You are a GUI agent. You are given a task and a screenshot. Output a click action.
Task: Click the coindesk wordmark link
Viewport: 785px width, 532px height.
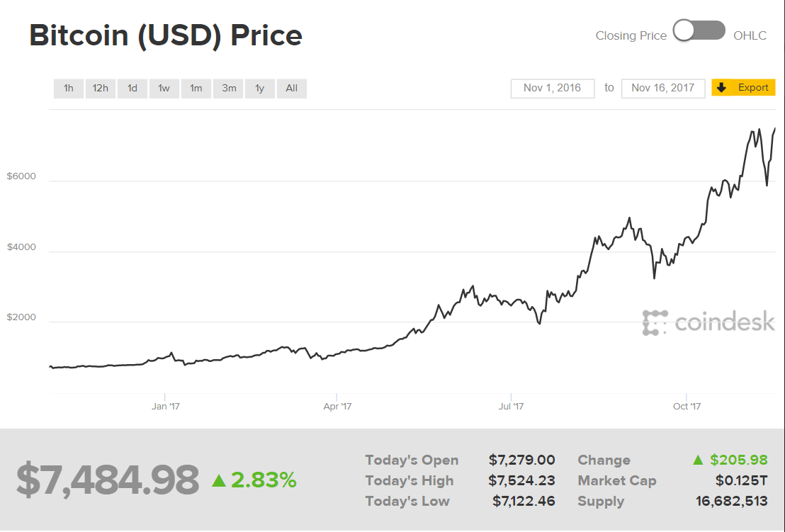click(725, 322)
